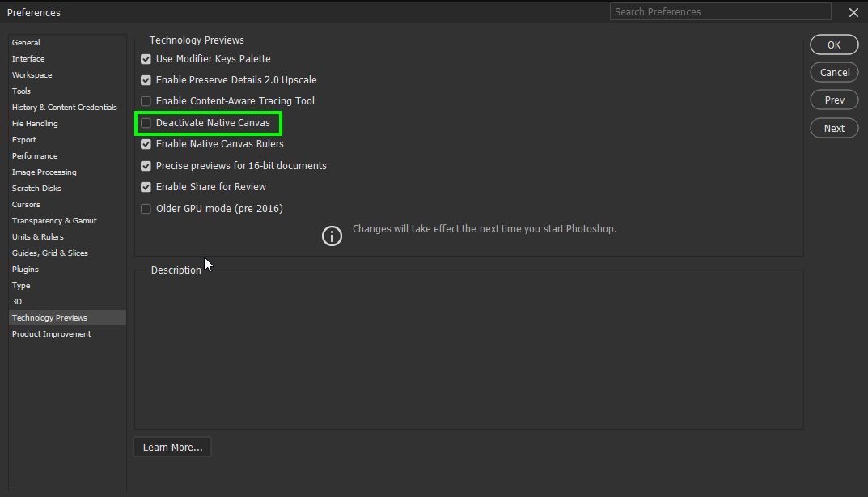This screenshot has width=868, height=497.
Task: Toggle Enable Native Canvas Rulers
Action: click(x=146, y=143)
